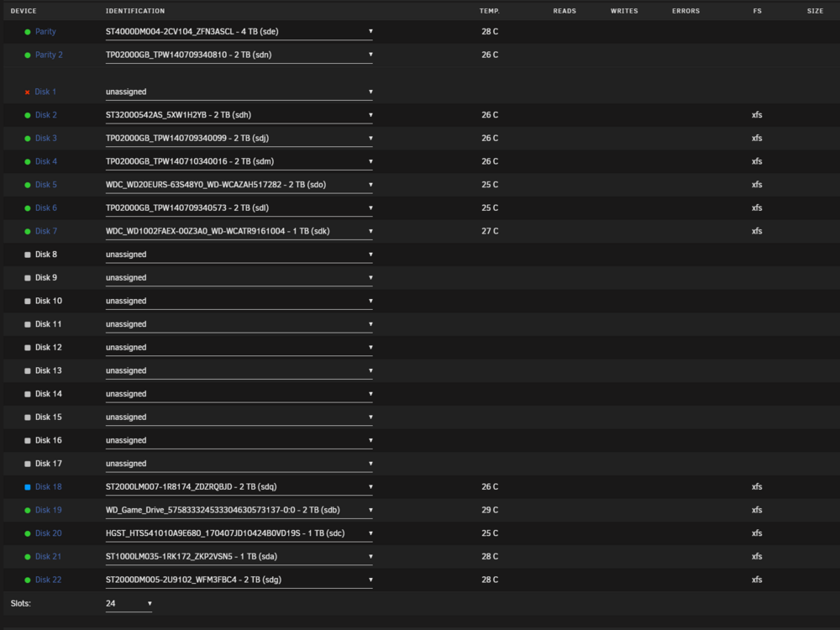This screenshot has height=630, width=840.
Task: Open the Disk 20 HGST device dropdown
Action: (239, 533)
